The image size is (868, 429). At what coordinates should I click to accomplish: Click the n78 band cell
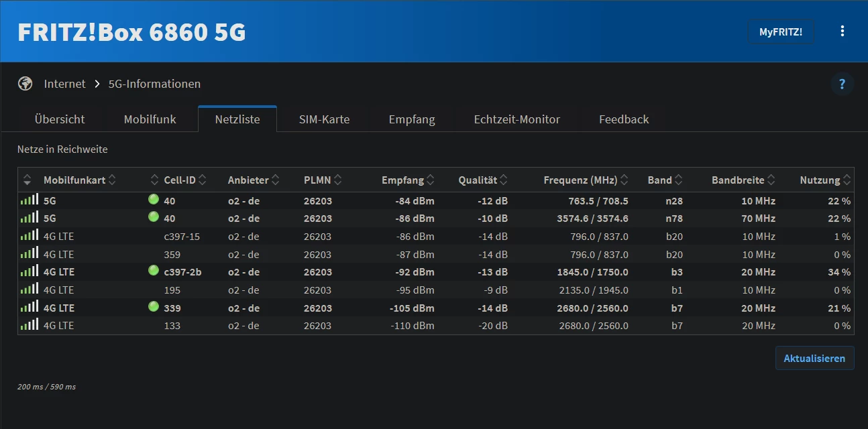pos(674,219)
